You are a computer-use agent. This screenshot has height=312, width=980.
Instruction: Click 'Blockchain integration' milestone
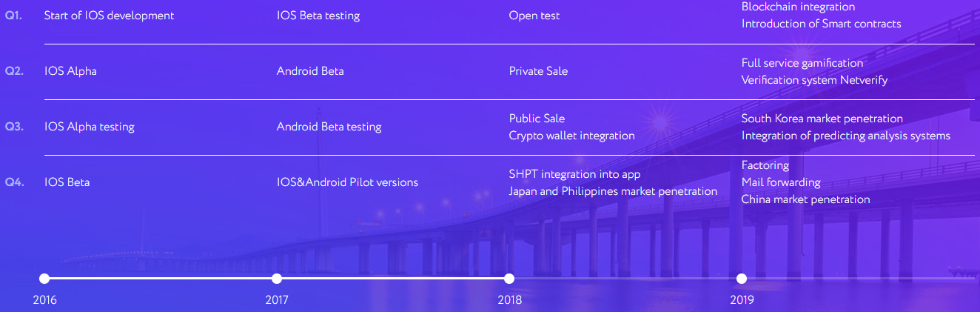(798, 7)
